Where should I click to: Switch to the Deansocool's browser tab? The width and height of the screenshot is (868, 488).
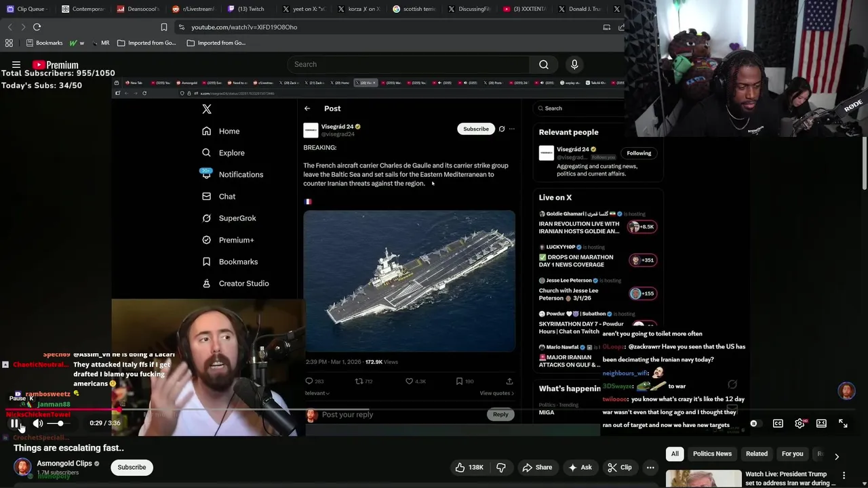tap(138, 9)
